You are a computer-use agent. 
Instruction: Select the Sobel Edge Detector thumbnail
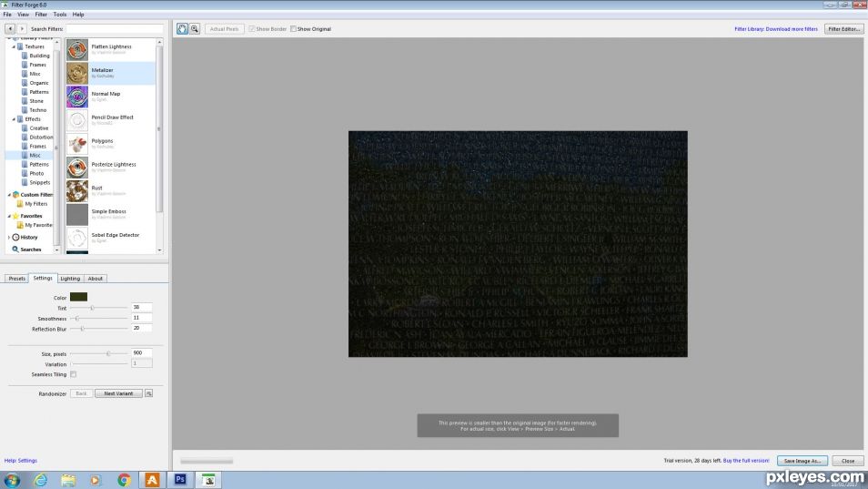click(77, 239)
